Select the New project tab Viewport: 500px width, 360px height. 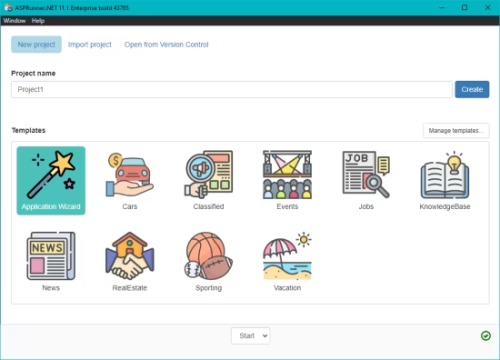(36, 45)
